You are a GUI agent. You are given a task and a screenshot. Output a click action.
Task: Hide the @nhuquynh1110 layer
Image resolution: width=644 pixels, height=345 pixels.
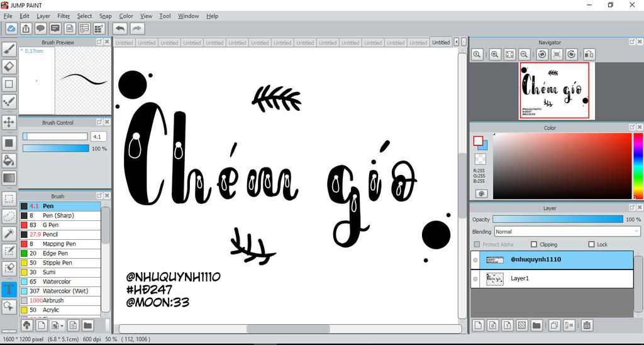pyautogui.click(x=475, y=260)
